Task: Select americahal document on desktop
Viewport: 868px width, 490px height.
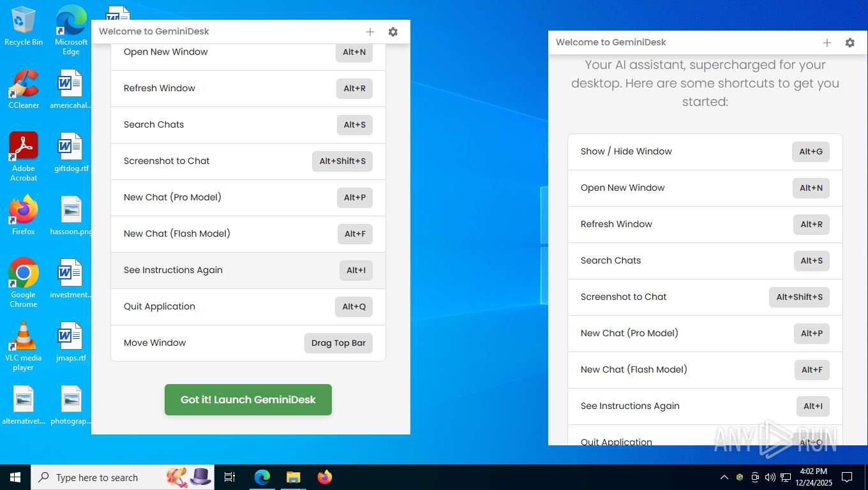Action: 71,89
